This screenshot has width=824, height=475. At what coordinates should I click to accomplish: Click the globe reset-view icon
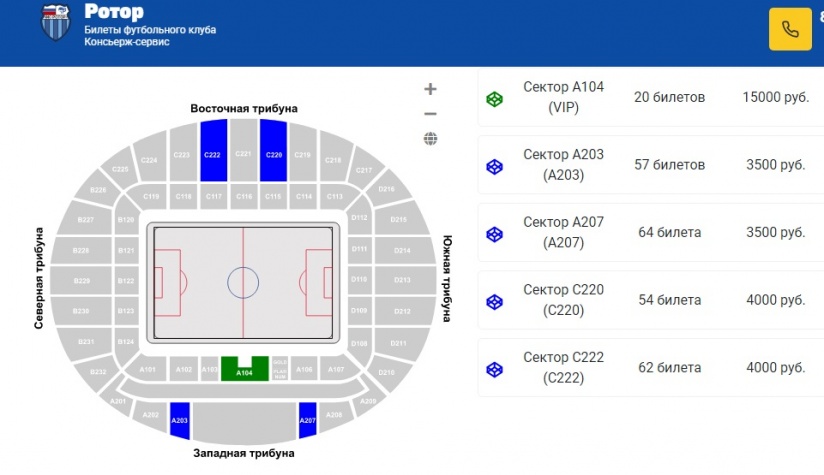click(430, 139)
